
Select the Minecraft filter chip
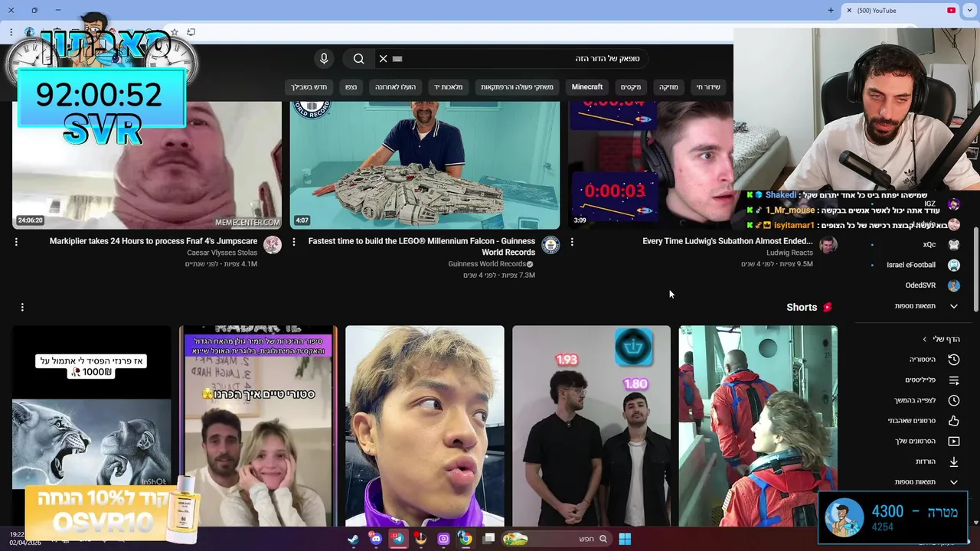[x=587, y=87]
